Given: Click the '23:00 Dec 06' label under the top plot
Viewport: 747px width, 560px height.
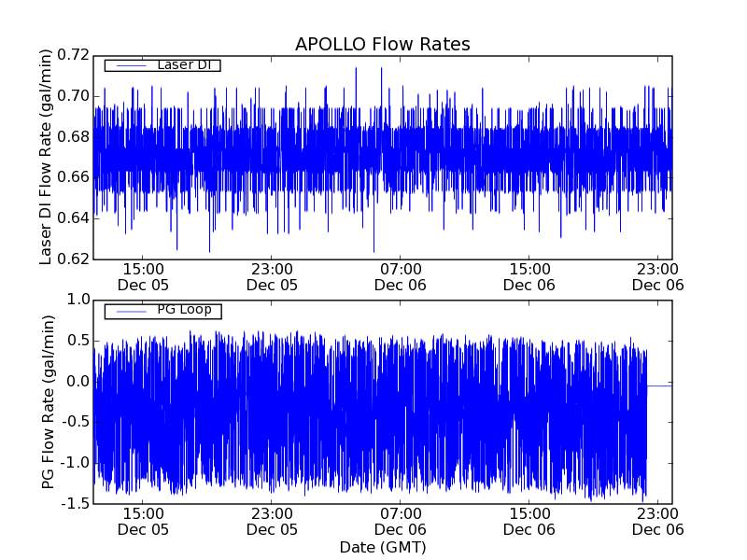Looking at the screenshot, I should (658, 277).
